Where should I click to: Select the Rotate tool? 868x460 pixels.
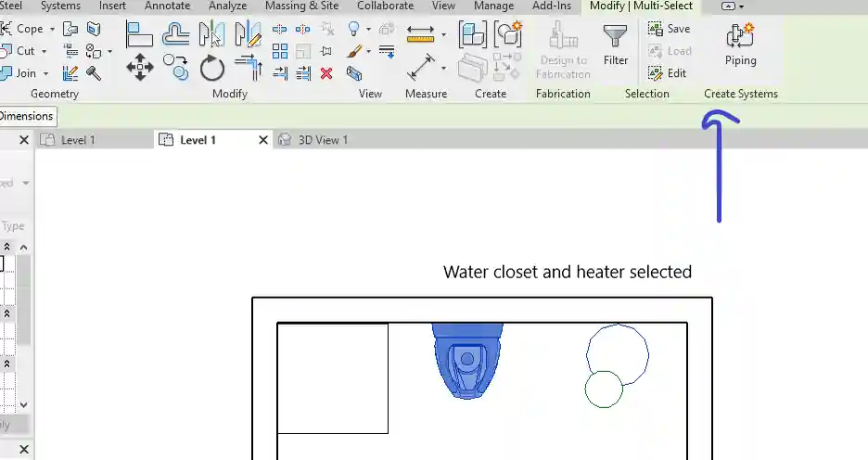point(212,68)
